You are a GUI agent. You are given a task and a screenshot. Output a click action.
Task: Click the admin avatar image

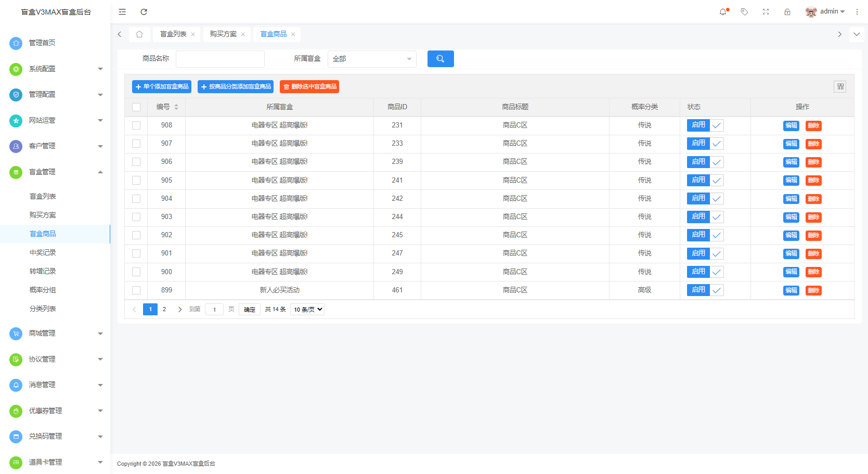(811, 12)
